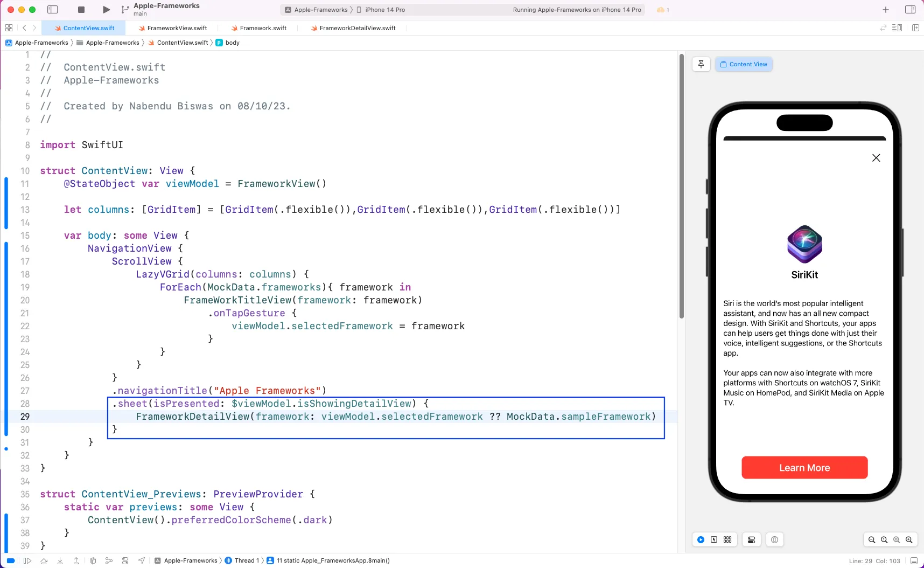Open canvas device settings toggles

coord(752,539)
